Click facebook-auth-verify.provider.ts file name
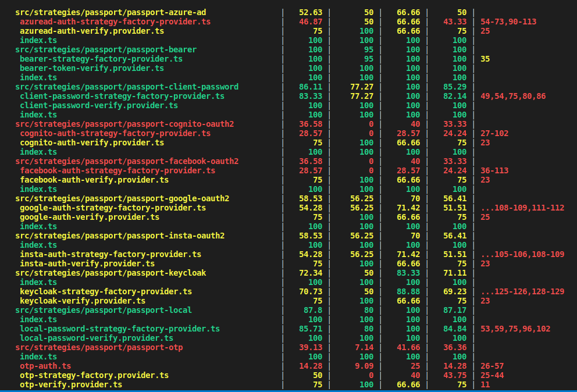This screenshot has height=392, width=577. click(x=94, y=180)
